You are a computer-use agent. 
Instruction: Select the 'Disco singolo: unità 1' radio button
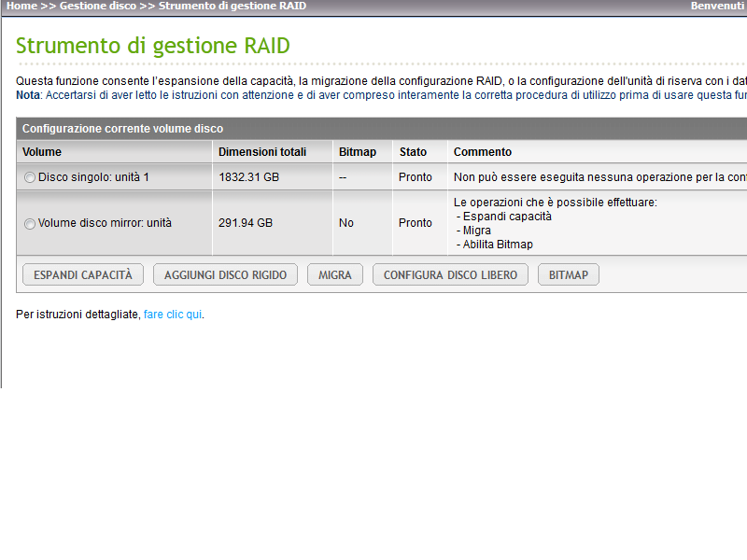[30, 177]
